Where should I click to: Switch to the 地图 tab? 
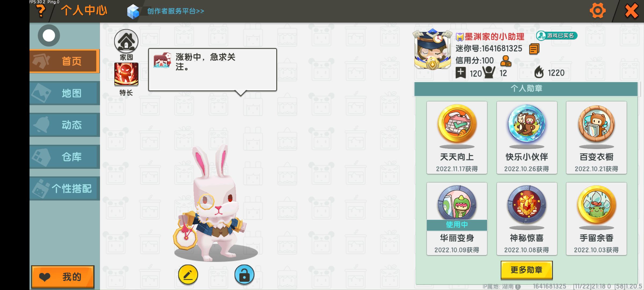click(x=65, y=93)
